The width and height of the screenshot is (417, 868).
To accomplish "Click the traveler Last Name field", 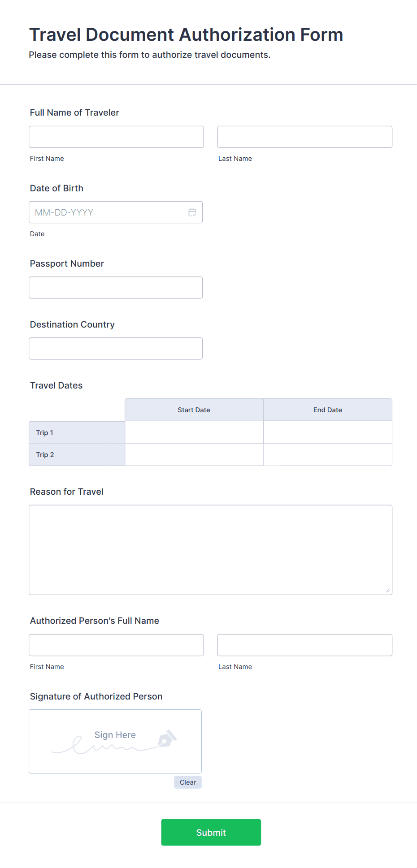I will [304, 137].
